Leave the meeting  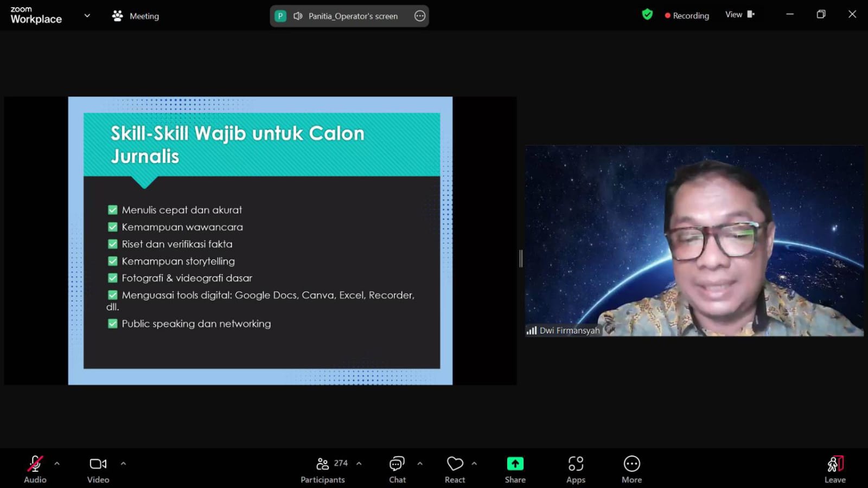[835, 470]
